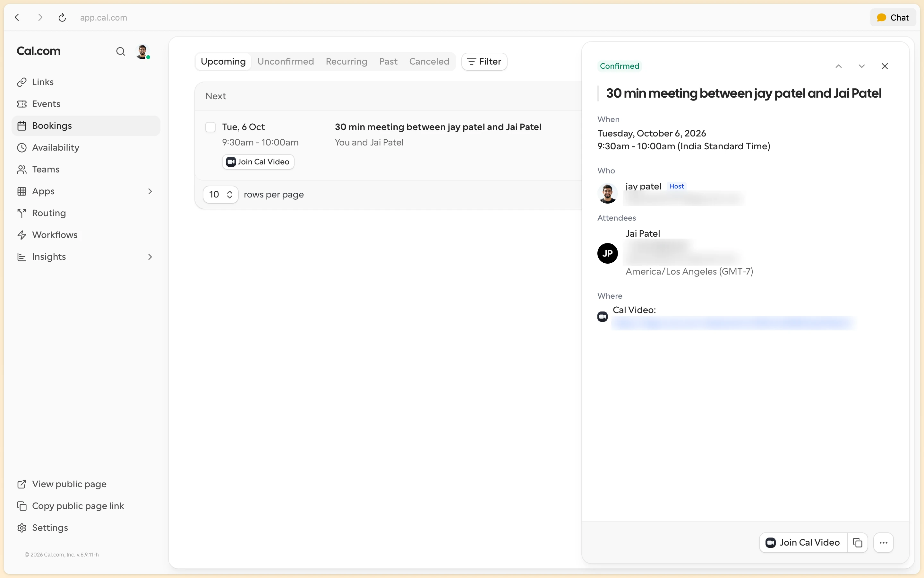Screen dimensions: 924x578
Task: Go to previous booking with up chevron
Action: tap(838, 66)
